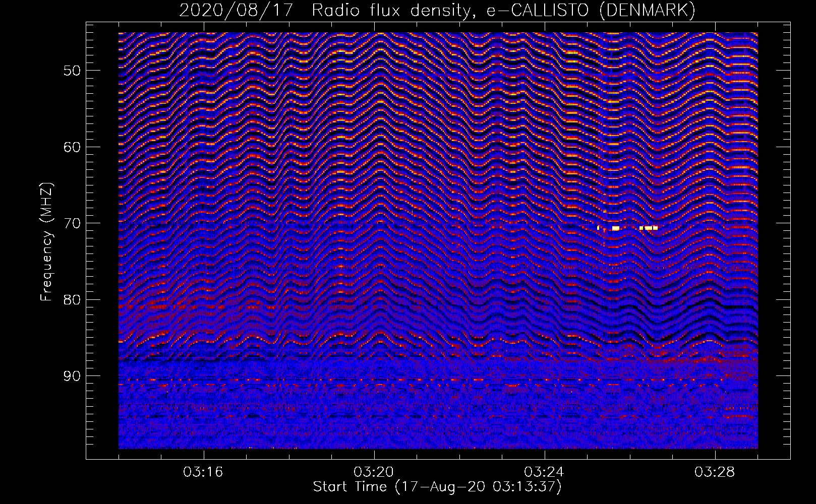The width and height of the screenshot is (816, 504).
Task: Click the 03:16 time tick label
Action: point(203,472)
